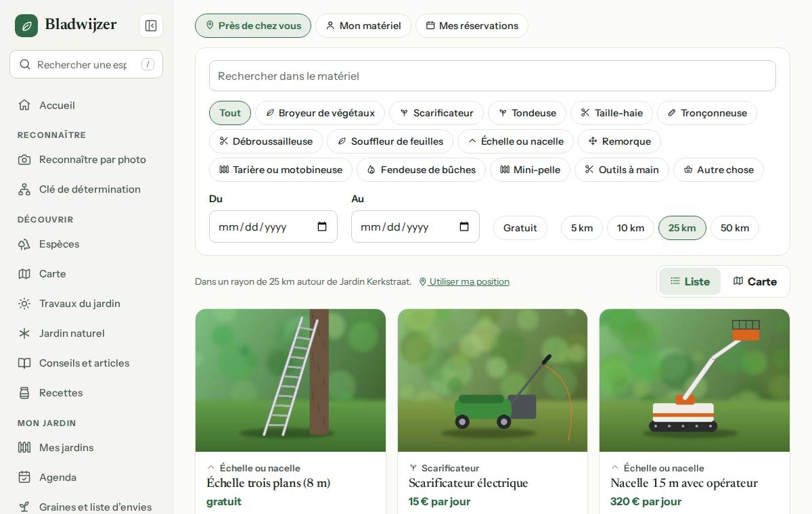
Task: Open the date picker icon in the Au field
Action: [x=464, y=227]
